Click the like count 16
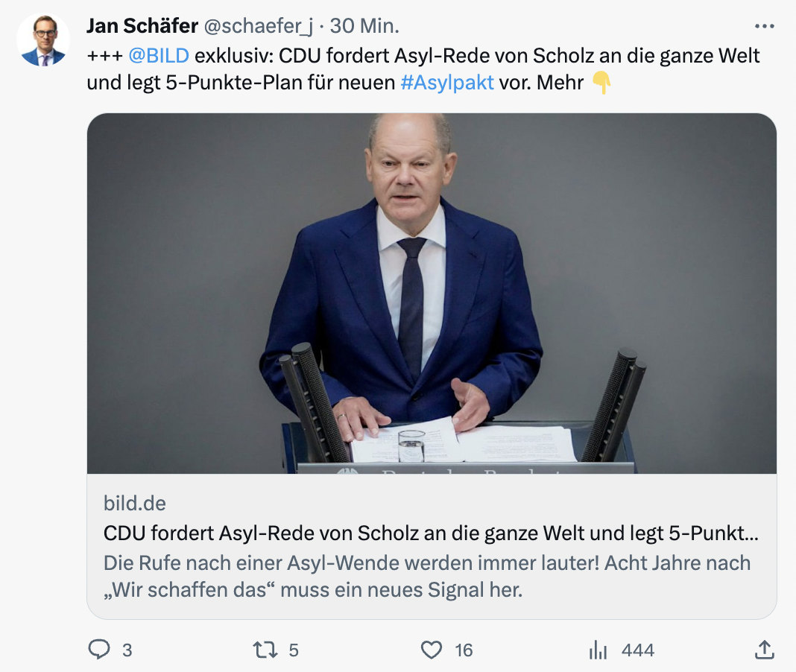 coord(464,650)
